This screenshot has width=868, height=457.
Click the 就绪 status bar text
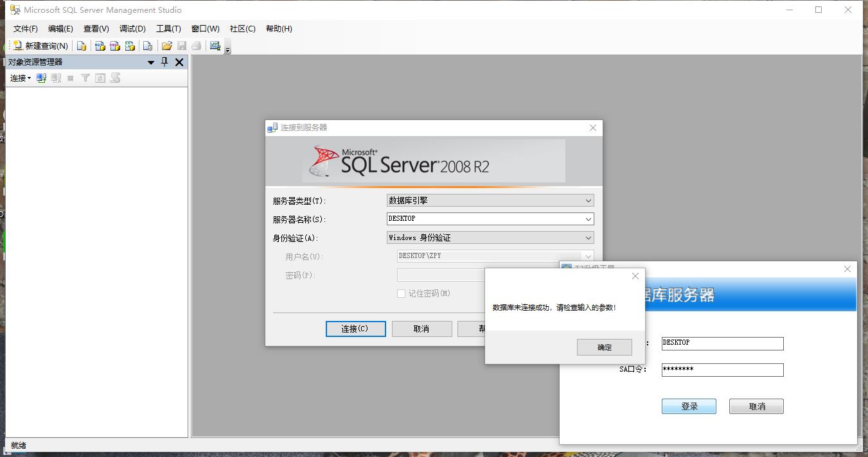(19, 445)
